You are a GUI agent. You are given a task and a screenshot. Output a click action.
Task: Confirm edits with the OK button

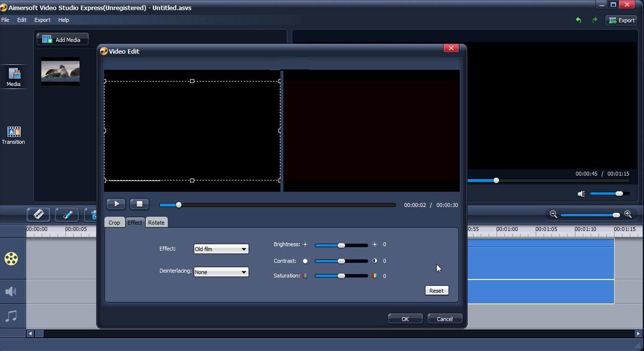(x=404, y=318)
